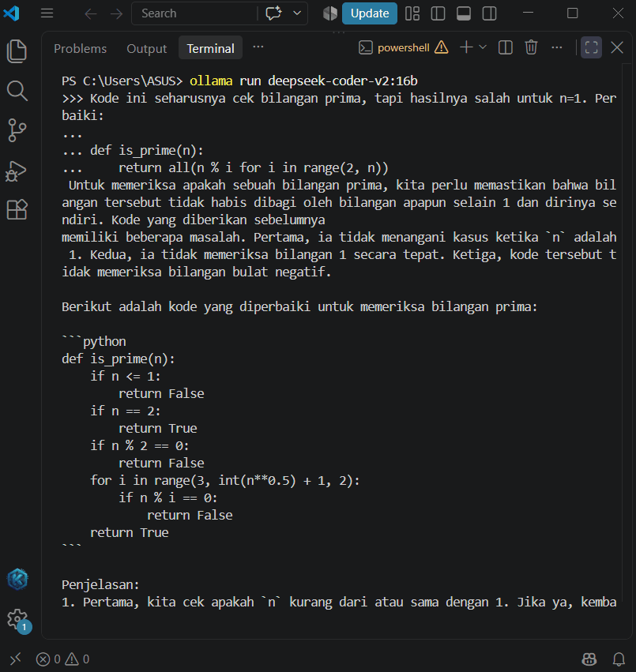
Task: Open warnings count in status bar
Action: (77, 659)
